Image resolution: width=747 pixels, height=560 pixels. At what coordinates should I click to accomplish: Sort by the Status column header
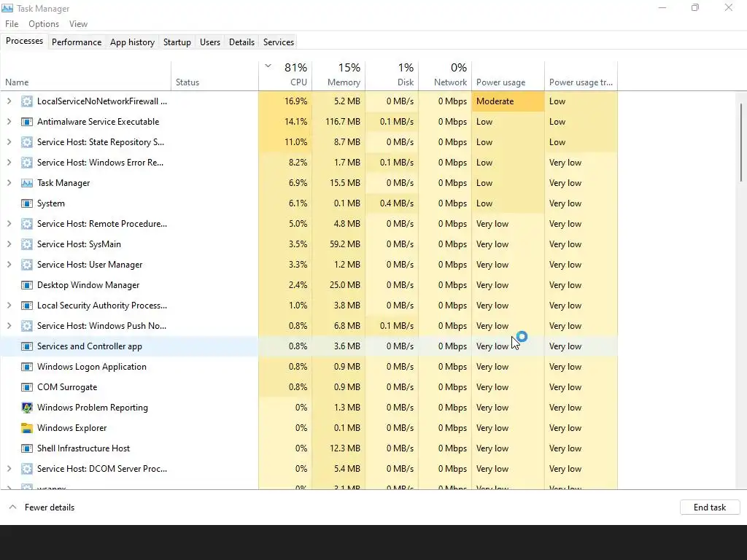(x=215, y=75)
